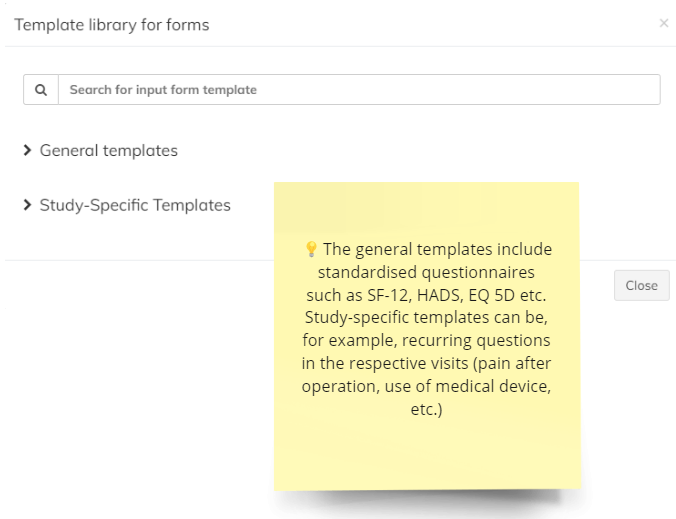The height and width of the screenshot is (519, 676).
Task: Expand the General templates chevron arrow
Action: pos(28,151)
